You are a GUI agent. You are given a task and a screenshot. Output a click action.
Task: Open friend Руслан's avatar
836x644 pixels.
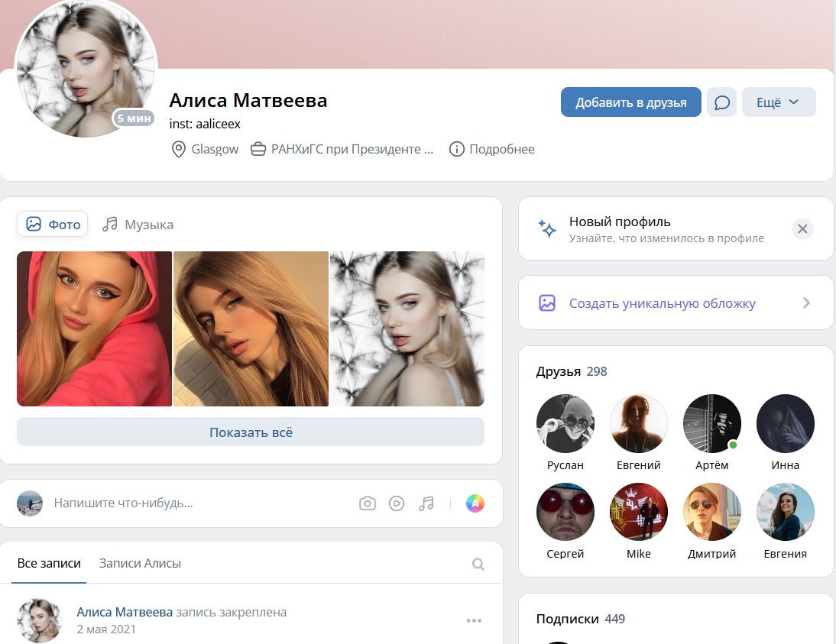(565, 423)
